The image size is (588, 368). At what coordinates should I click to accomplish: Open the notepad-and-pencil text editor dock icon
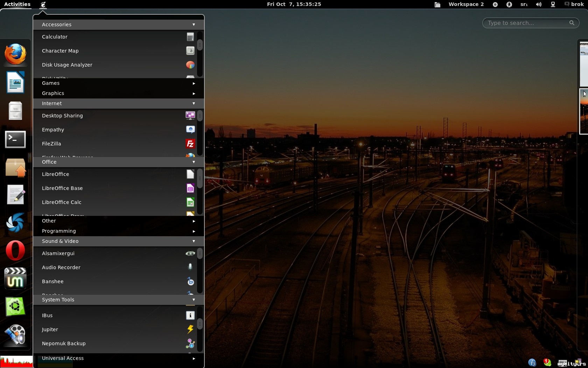16,195
